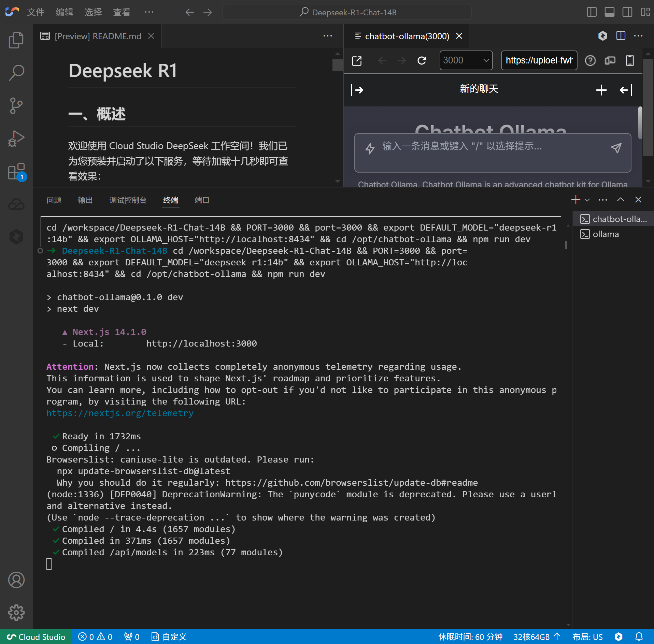Open README editor more actions menu

328,36
